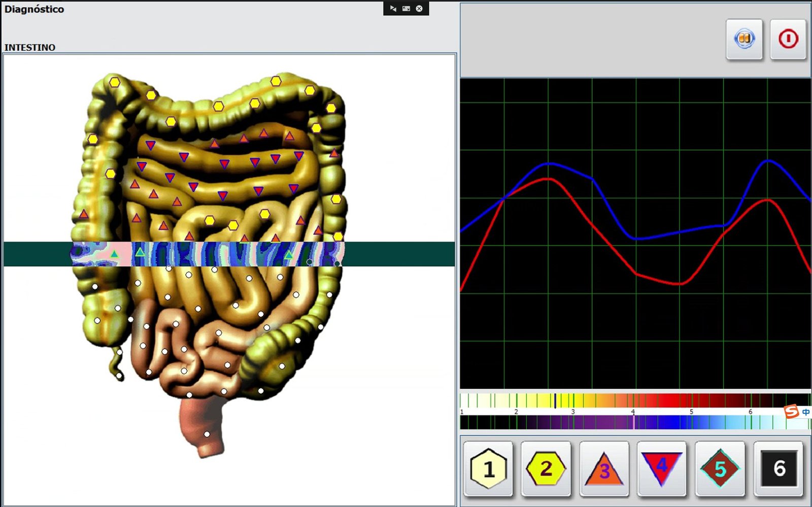Click the rectum white point at bottom
812x507 pixels.
(x=207, y=434)
